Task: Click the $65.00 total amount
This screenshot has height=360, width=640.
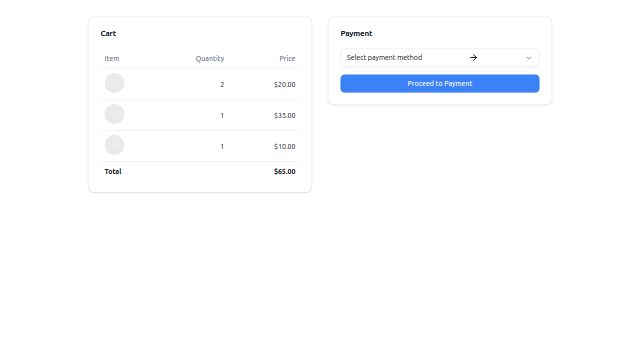Action: tap(284, 171)
